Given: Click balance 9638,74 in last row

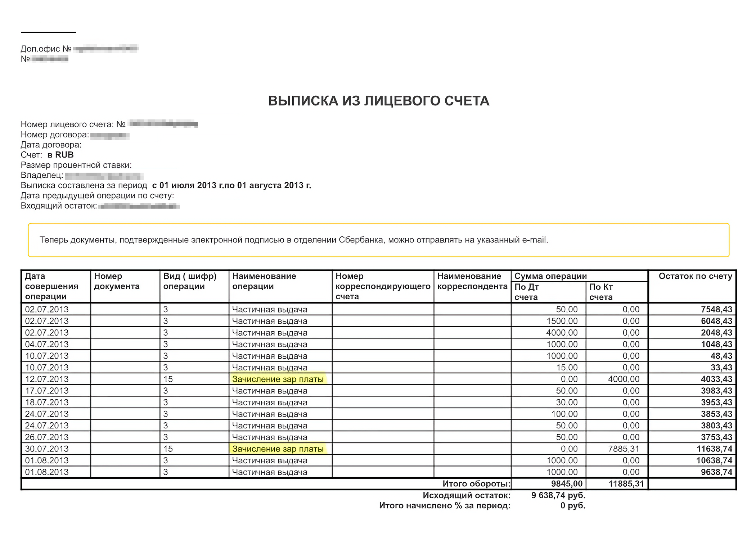Looking at the screenshot, I should pyautogui.click(x=716, y=472).
